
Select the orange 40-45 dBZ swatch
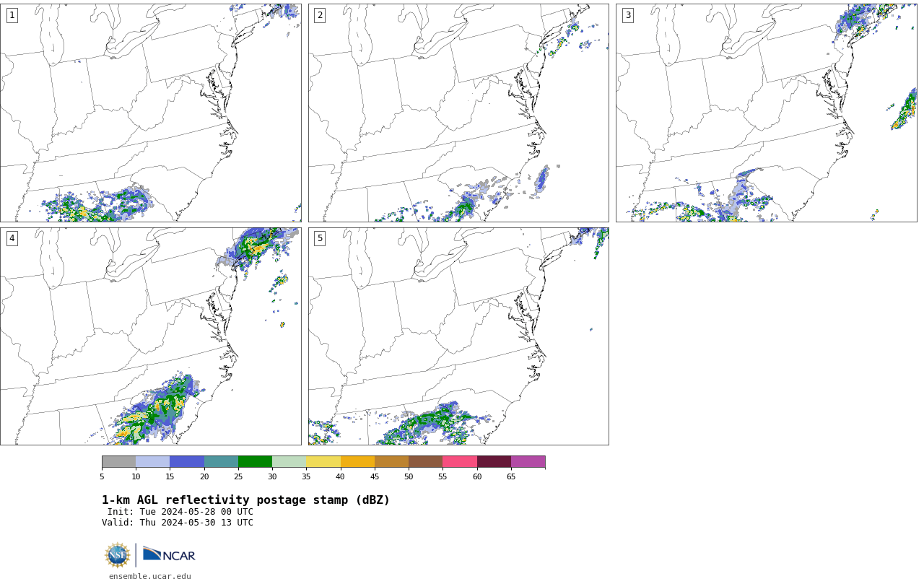pyautogui.click(x=357, y=462)
